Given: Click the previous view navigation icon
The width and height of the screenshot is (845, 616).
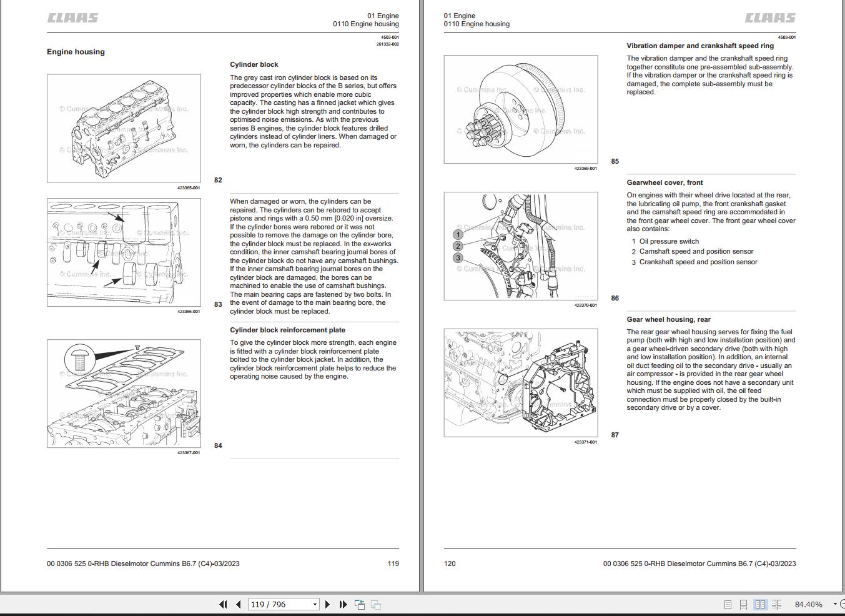Looking at the screenshot, I should coord(360,604).
